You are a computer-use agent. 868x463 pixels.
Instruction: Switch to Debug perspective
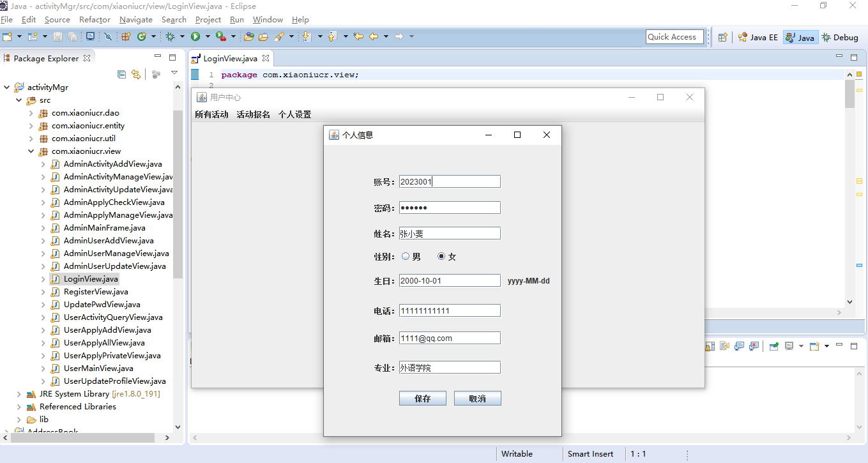(x=840, y=37)
